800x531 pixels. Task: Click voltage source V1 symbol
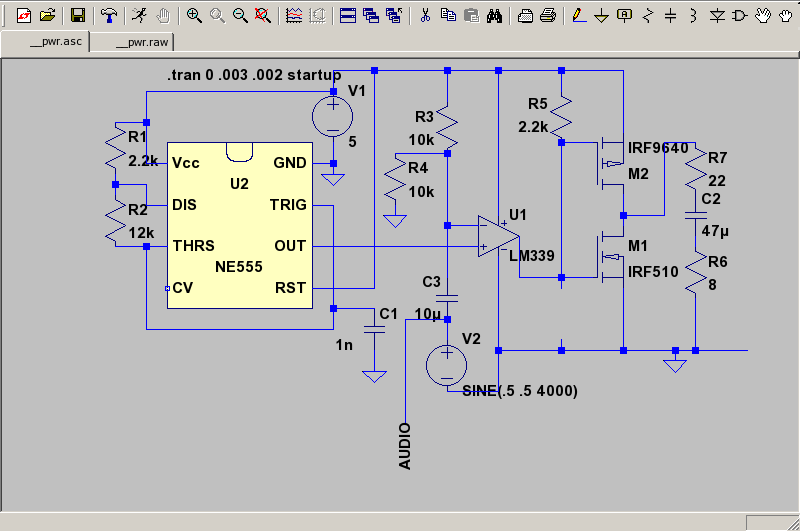[333, 117]
